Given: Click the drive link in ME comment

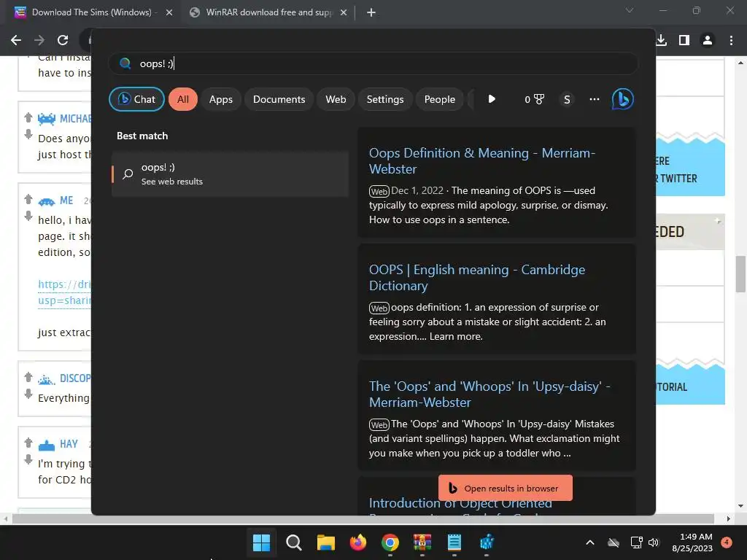Looking at the screenshot, I should point(64,292).
